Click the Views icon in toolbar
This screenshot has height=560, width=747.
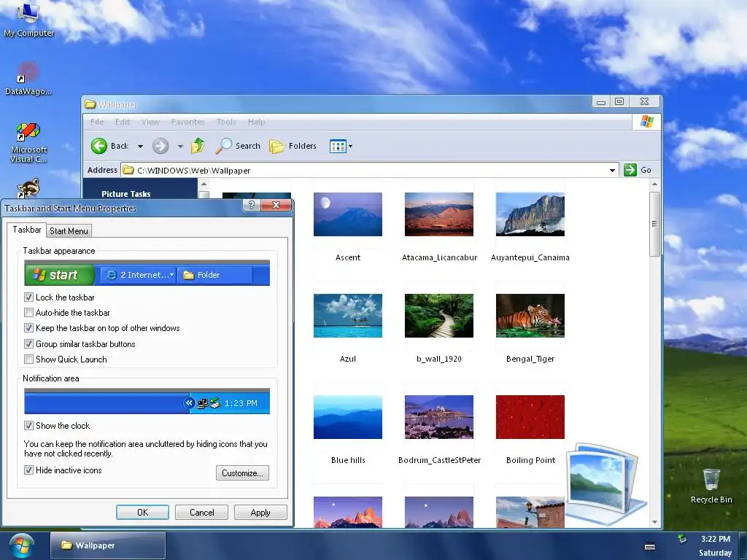tap(338, 146)
